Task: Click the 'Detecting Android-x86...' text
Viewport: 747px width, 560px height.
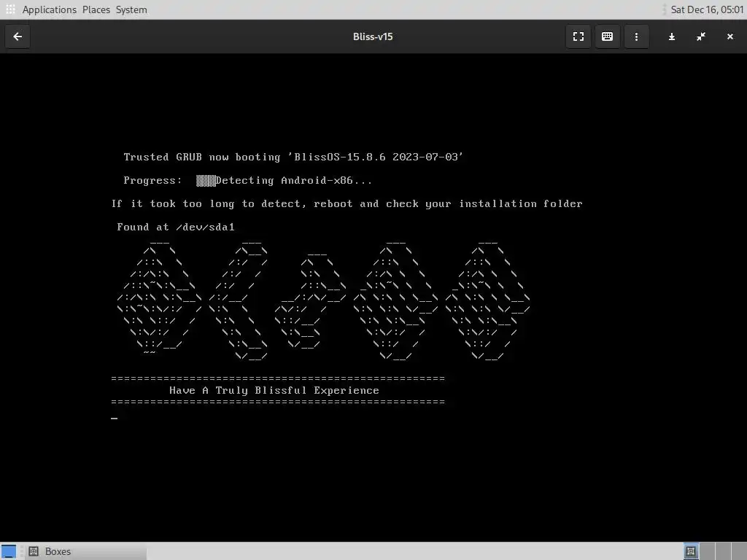Action: tap(293, 181)
